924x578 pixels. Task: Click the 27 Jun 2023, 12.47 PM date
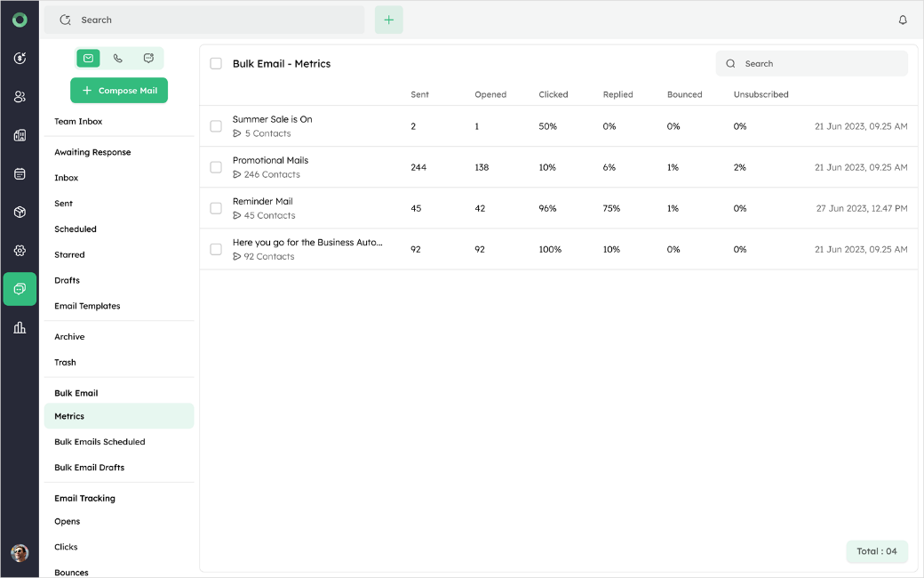[862, 208]
